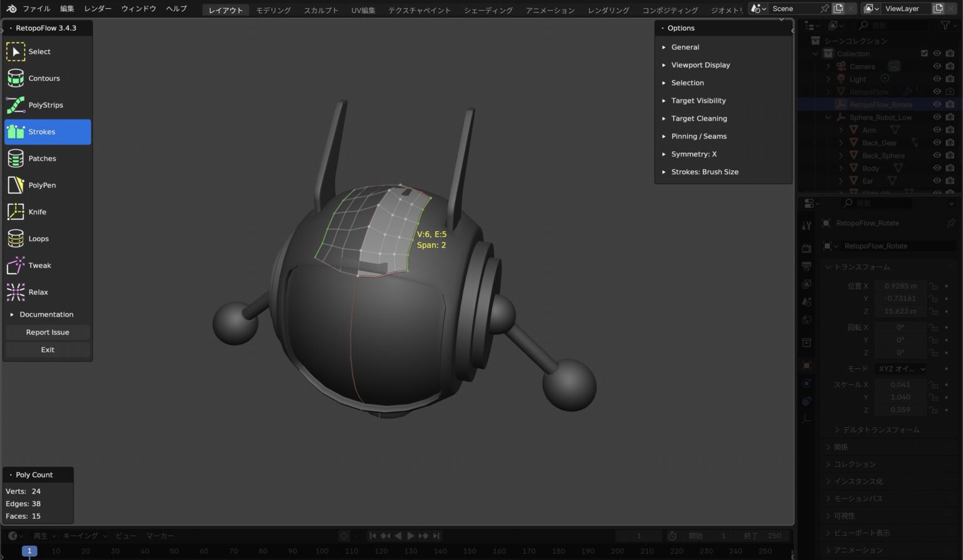Viewport: 963px width, 560px height.
Task: Activate the Loops tool
Action: (38, 238)
